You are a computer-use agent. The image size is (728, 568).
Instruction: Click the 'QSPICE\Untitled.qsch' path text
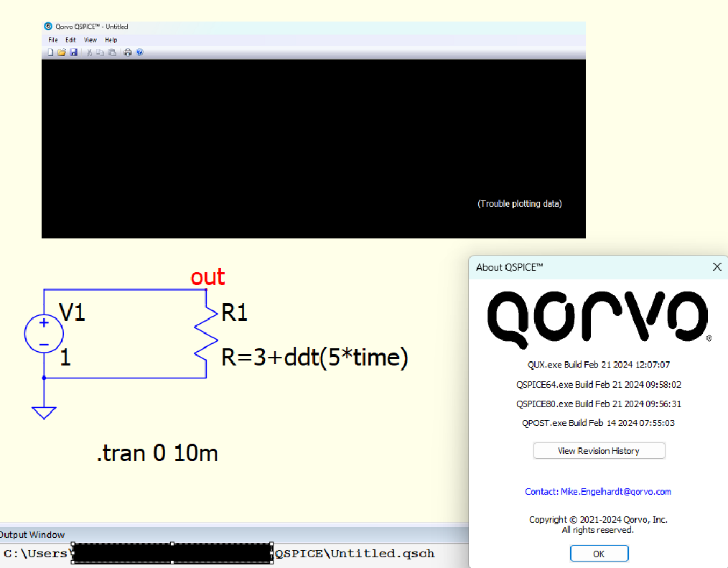[355, 554]
